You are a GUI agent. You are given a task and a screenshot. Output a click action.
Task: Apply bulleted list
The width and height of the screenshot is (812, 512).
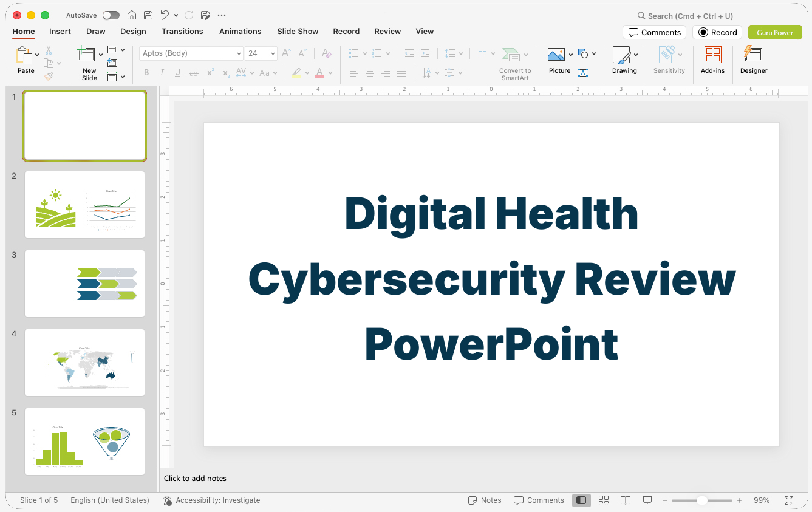tap(354, 53)
